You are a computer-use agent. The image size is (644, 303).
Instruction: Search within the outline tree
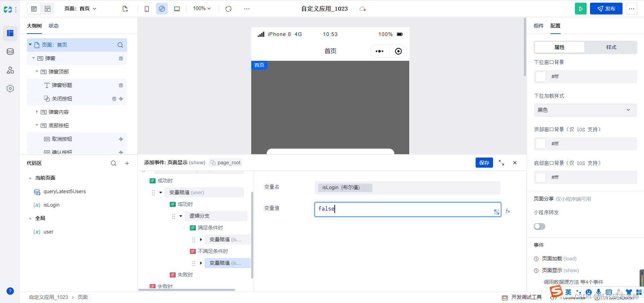(120, 45)
